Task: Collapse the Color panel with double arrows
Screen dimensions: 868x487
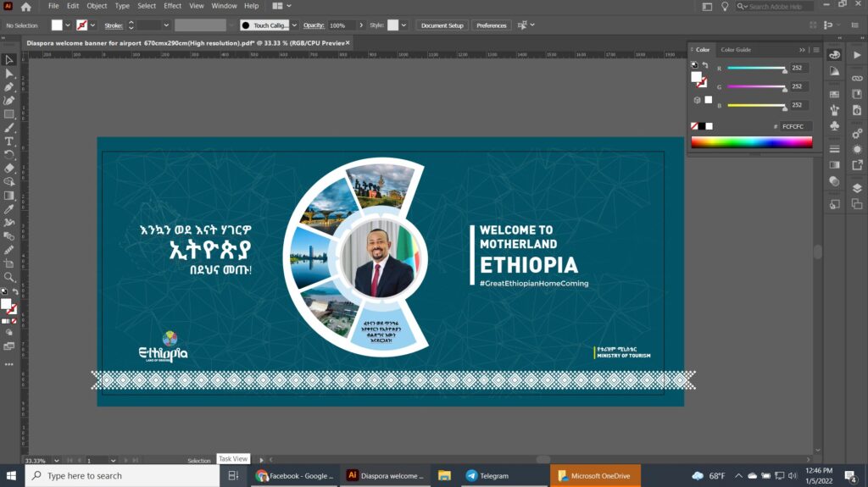Action: tap(802, 50)
